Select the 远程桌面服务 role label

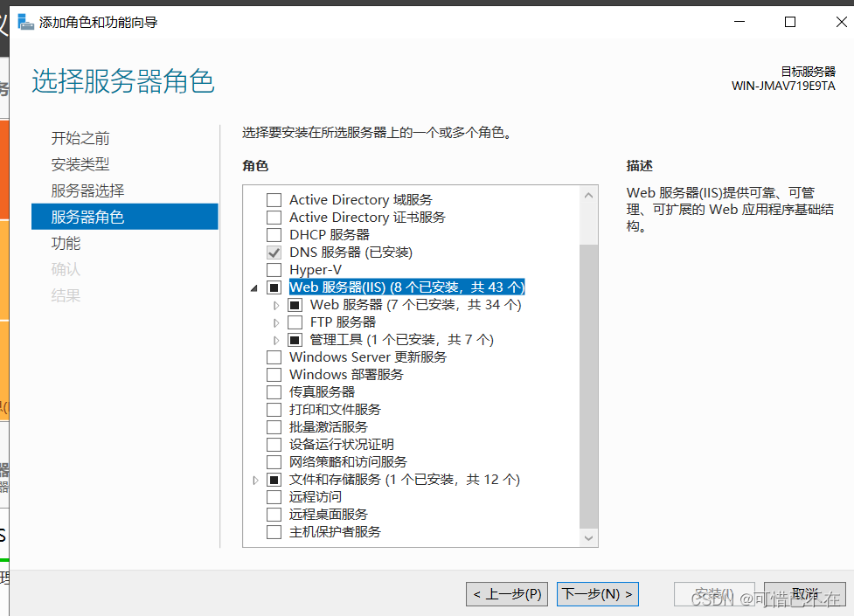(329, 514)
